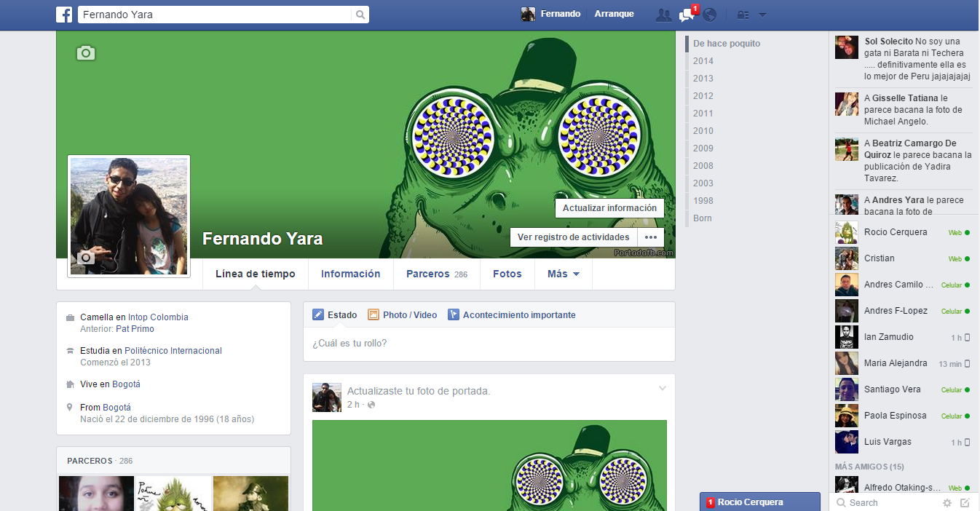Screen dimensions: 980x511
Task: Open chat with Paola Espinosa
Action: [x=902, y=416]
